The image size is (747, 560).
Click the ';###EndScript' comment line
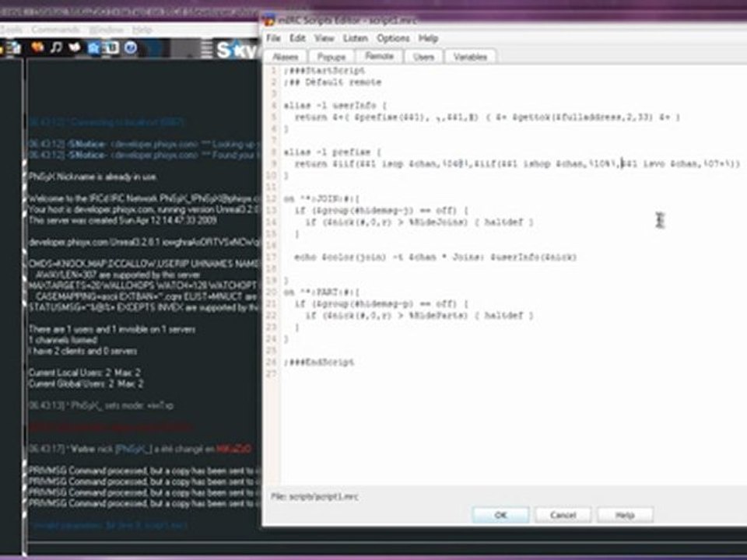319,362
